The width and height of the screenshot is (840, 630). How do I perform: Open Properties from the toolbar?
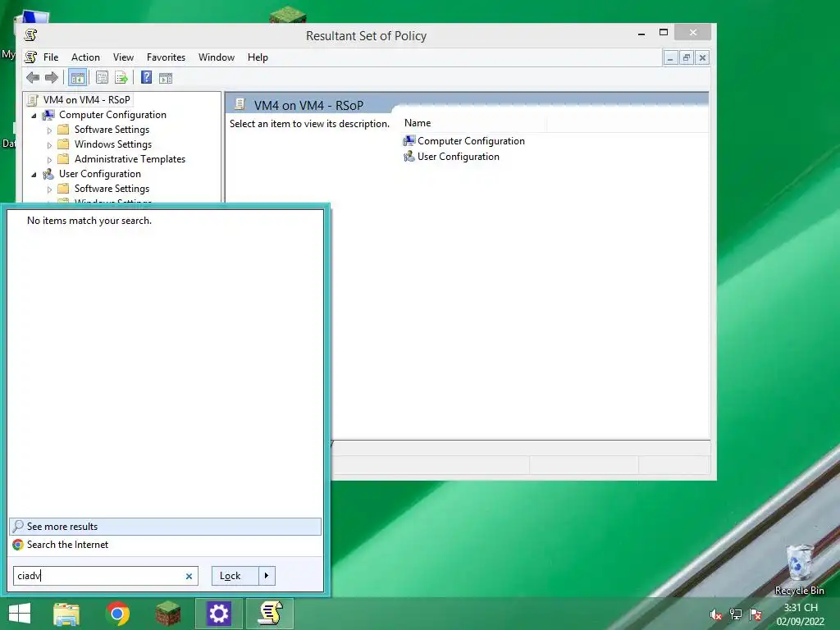102,78
